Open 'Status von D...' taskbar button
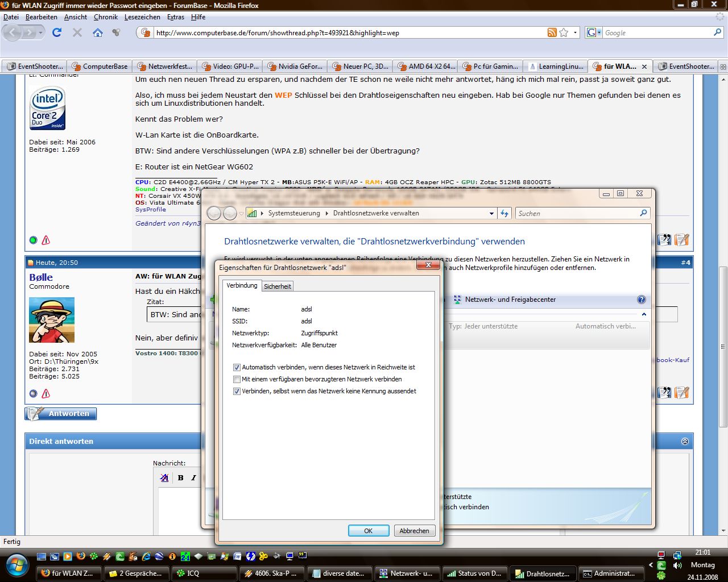Screen dimensions: 728x582 coord(475,573)
